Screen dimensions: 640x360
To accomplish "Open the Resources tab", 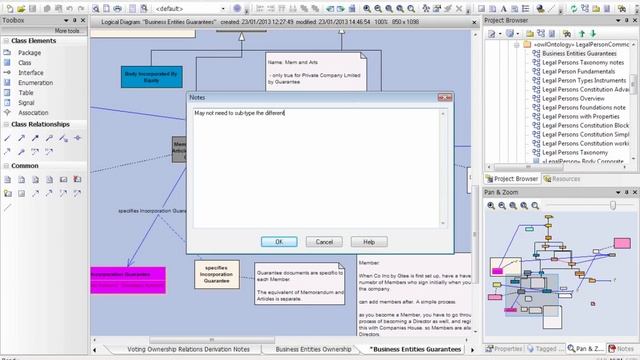I will (562, 179).
